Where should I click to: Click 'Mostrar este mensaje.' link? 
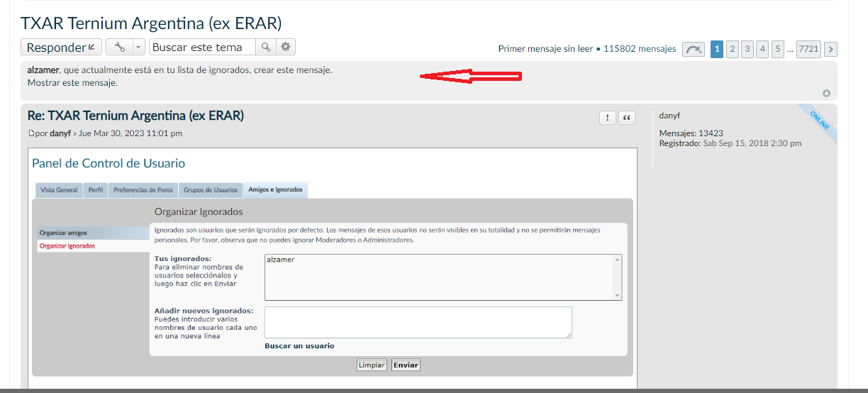point(72,82)
